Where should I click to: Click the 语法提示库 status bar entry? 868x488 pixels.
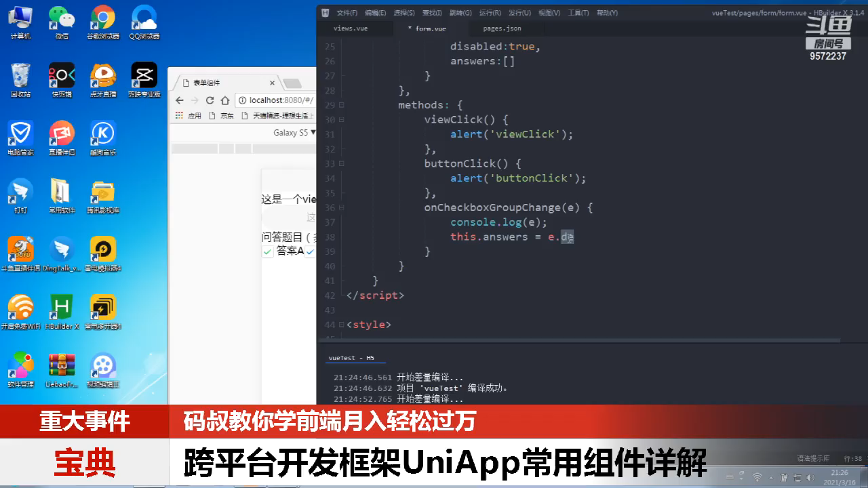[x=813, y=459]
